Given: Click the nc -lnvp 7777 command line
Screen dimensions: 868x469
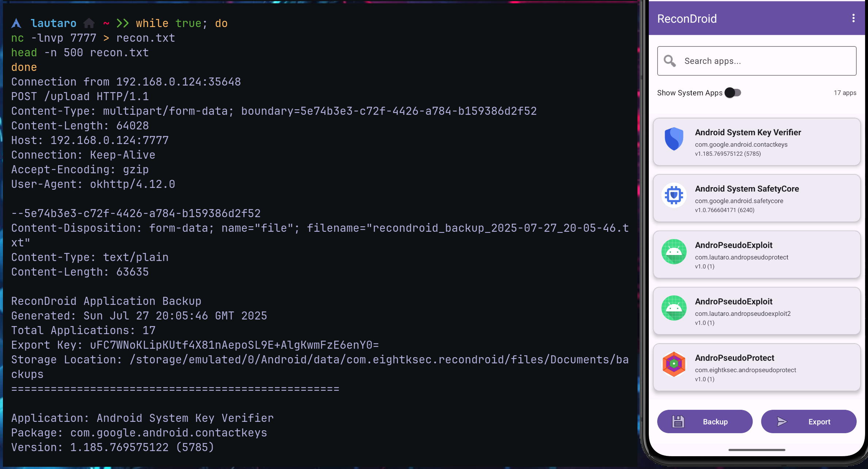Looking at the screenshot, I should click(x=93, y=38).
